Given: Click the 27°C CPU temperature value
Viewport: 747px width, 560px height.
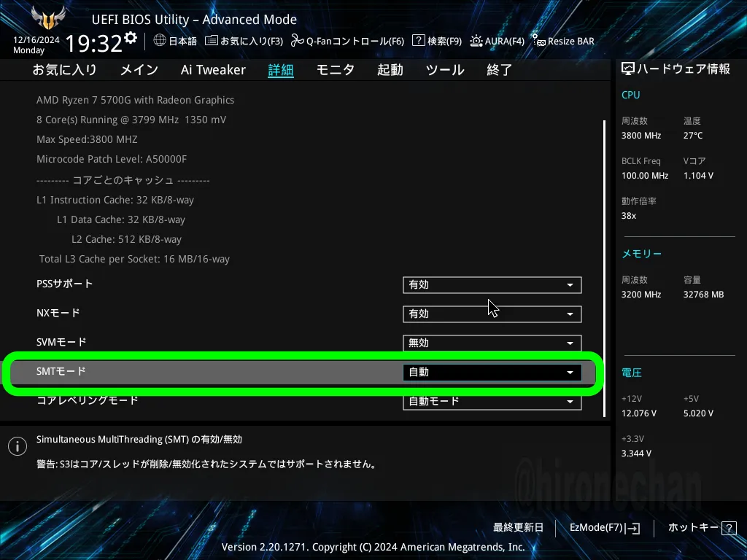Looking at the screenshot, I should 693,135.
